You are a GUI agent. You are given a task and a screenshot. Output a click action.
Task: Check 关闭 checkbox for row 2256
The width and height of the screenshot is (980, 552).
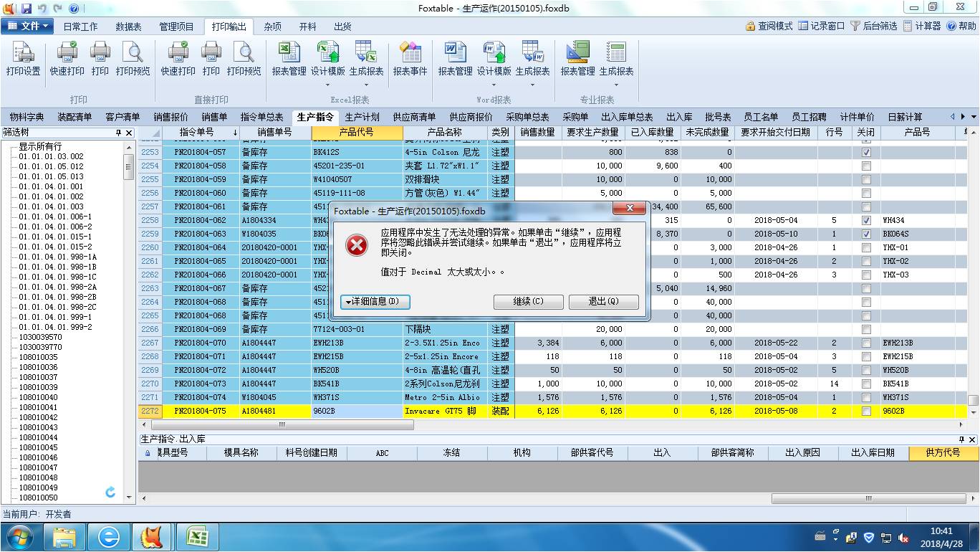(866, 194)
